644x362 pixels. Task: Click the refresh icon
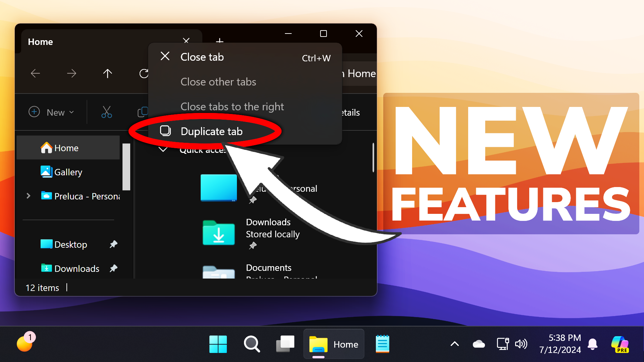click(144, 73)
